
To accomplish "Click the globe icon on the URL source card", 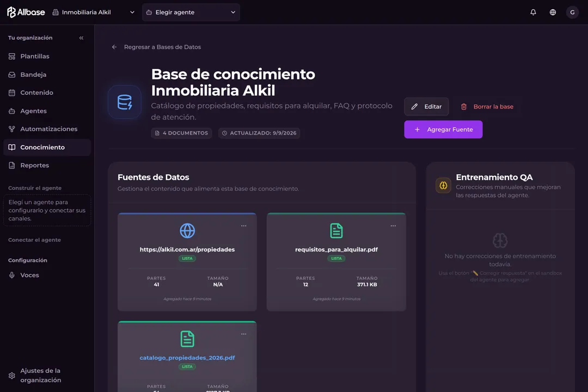I will [187, 231].
